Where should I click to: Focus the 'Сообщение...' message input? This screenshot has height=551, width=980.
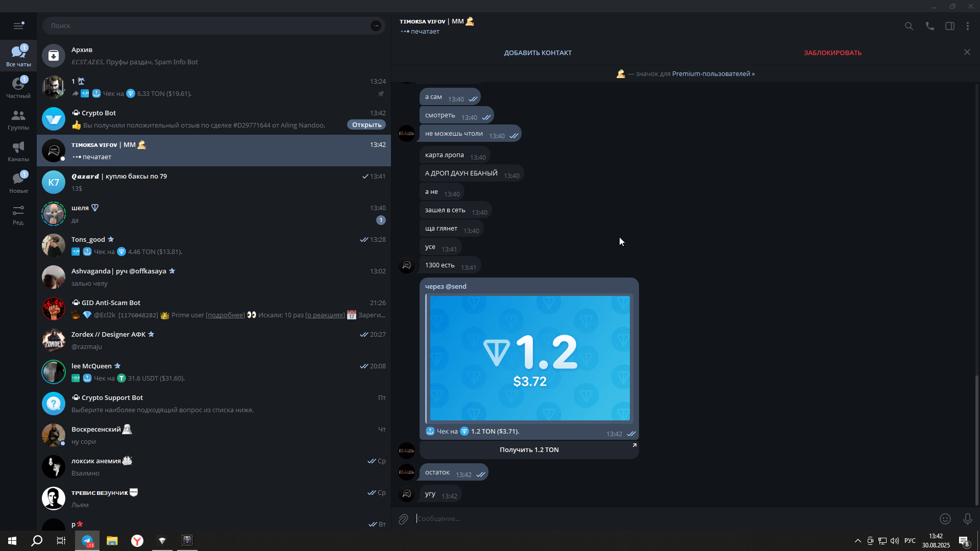click(x=674, y=518)
